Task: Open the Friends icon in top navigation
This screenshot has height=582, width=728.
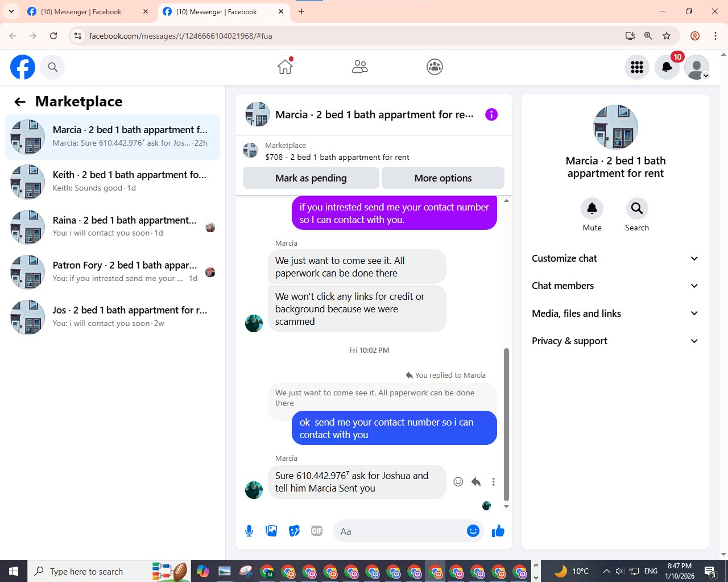Action: pos(359,67)
